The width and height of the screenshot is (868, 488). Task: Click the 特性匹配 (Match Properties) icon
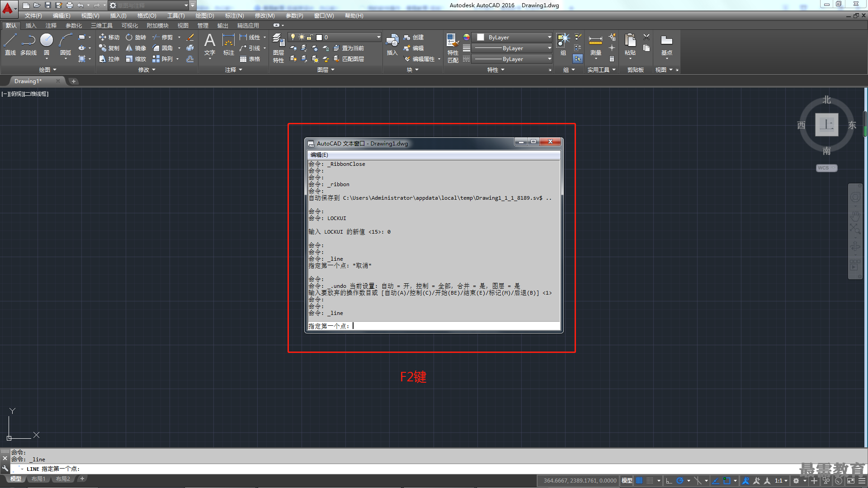[x=453, y=48]
